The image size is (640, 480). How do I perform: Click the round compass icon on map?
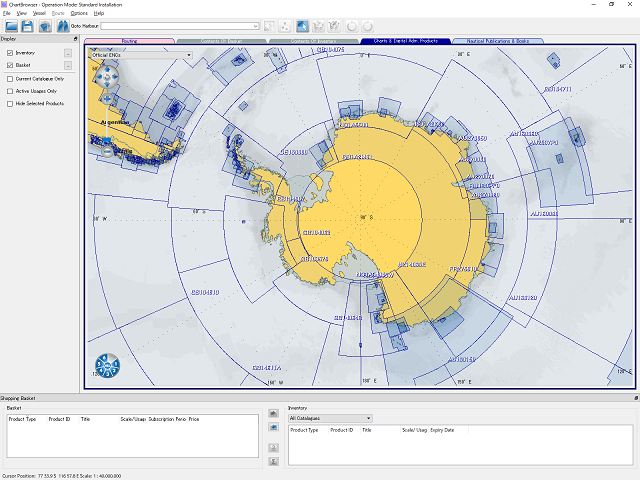pyautogui.click(x=107, y=366)
